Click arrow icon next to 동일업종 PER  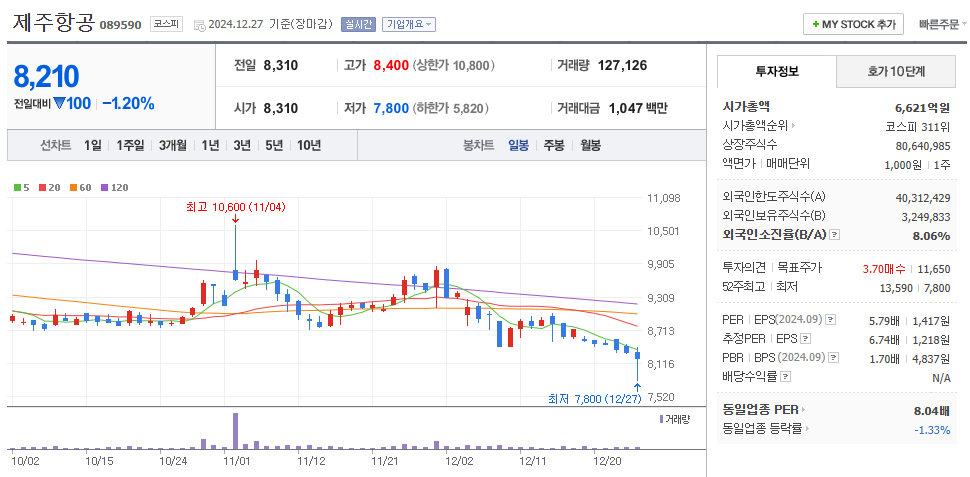804,410
